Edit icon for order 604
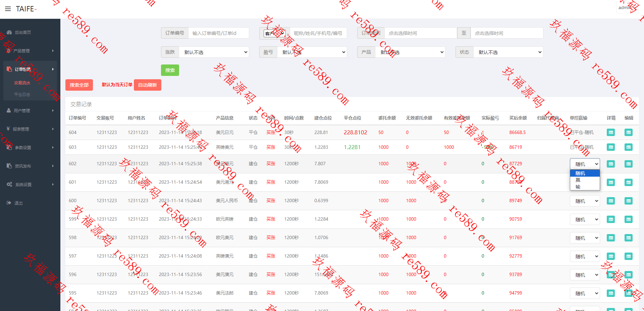Viewport: 644px width, 311px height. pyautogui.click(x=629, y=132)
